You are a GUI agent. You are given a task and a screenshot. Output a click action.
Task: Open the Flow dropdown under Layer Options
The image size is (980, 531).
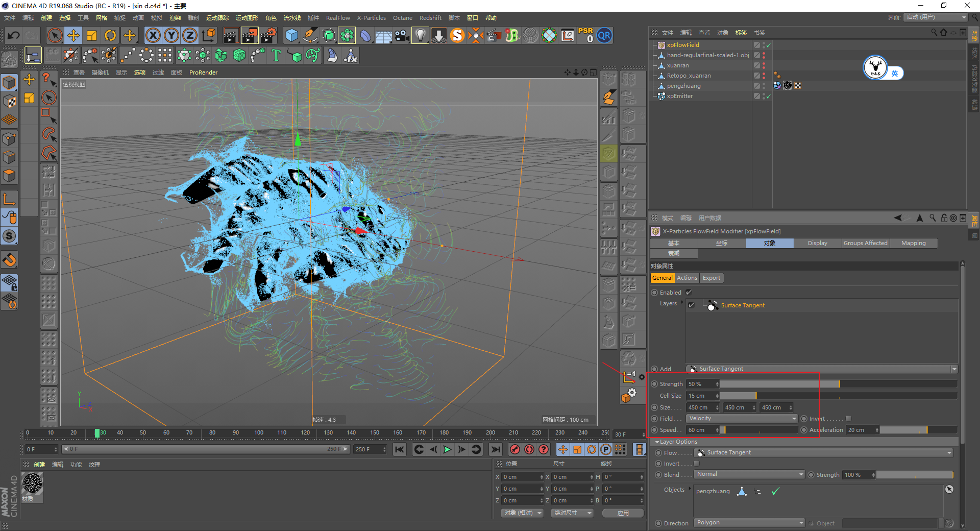tap(823, 453)
